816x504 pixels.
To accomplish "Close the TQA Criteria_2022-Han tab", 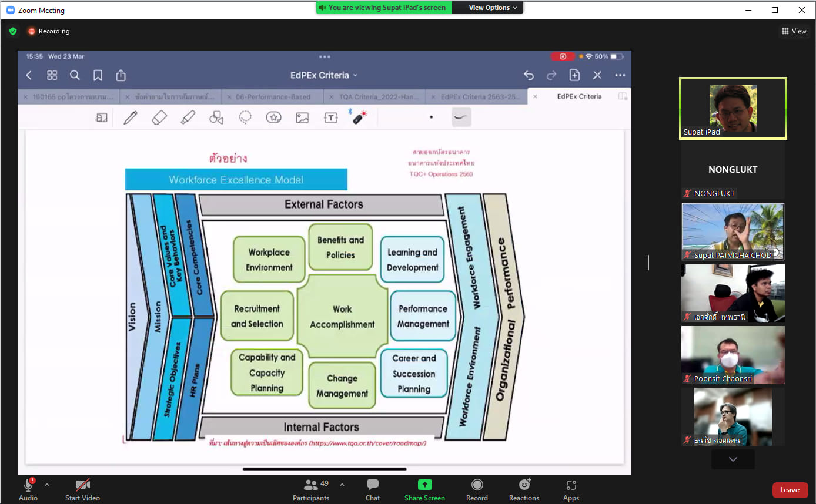I will pyautogui.click(x=331, y=96).
